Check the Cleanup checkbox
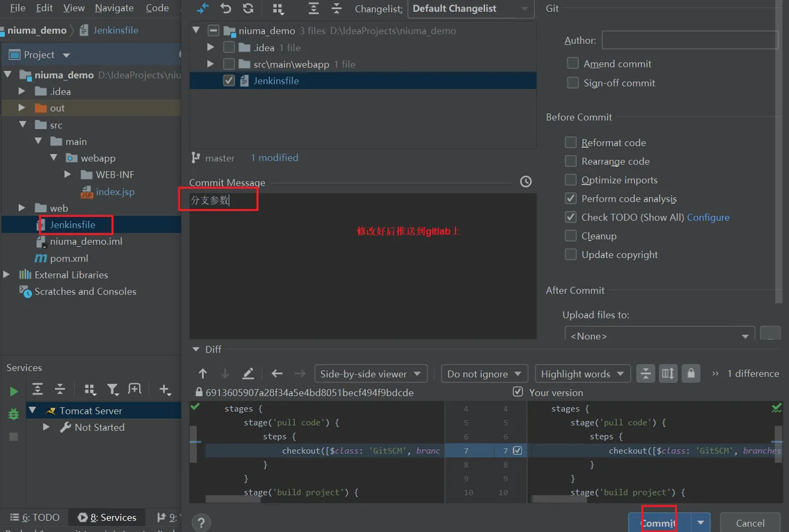The height and width of the screenshot is (532, 789). (x=571, y=236)
